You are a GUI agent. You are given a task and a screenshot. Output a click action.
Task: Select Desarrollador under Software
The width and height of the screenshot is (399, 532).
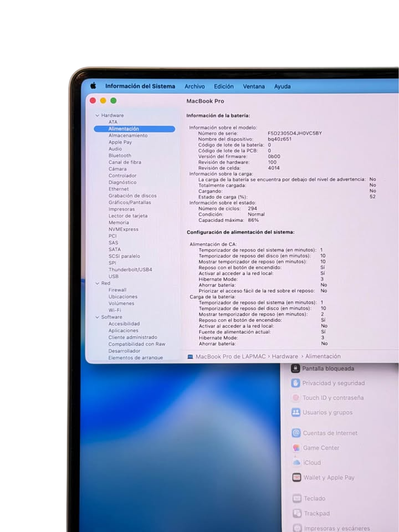[124, 351]
